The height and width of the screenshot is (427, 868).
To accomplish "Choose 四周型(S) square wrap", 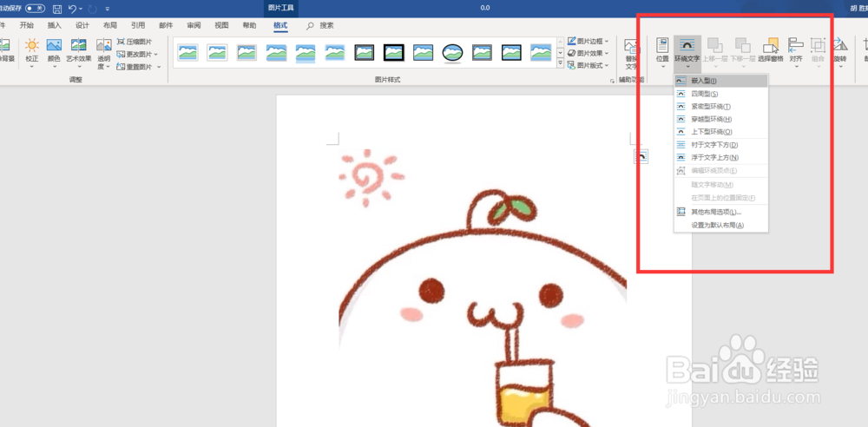I will [x=720, y=94].
